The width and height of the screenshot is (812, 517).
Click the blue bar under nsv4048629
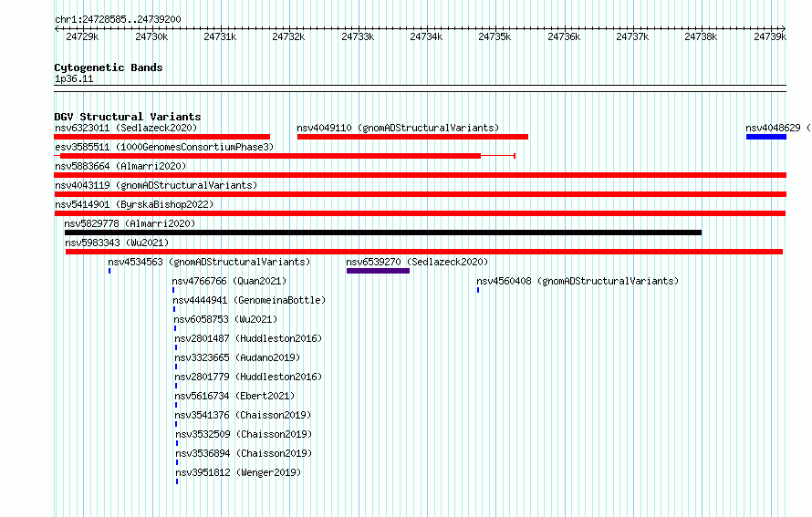tap(766, 137)
